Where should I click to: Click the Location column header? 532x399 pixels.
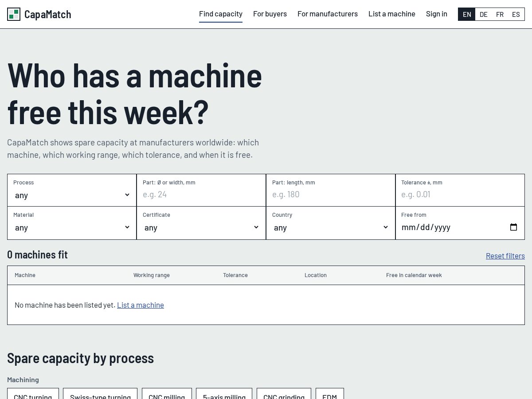tap(316, 275)
